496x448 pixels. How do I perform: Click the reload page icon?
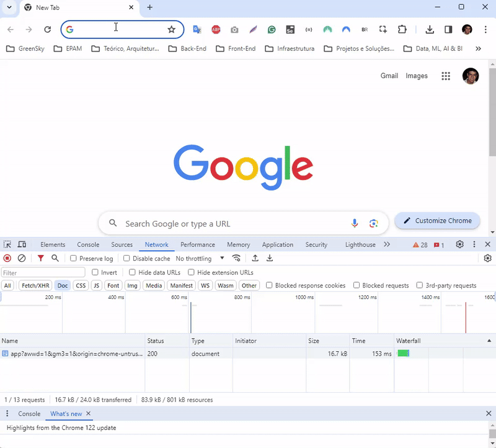tap(48, 29)
